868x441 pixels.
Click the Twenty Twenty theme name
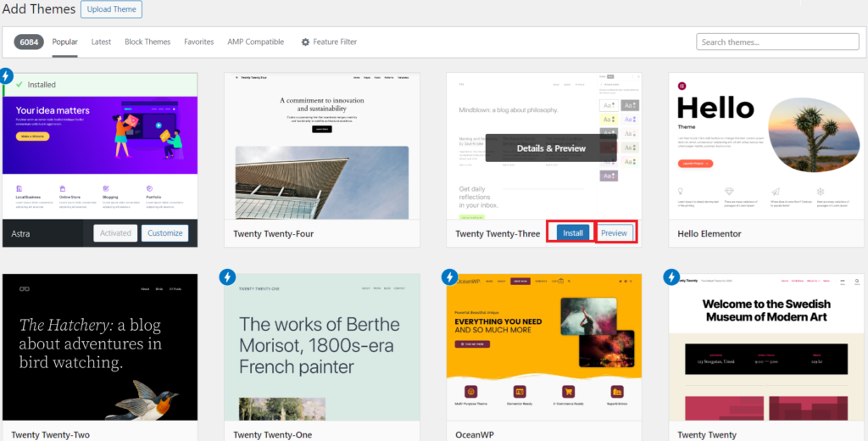click(x=707, y=435)
